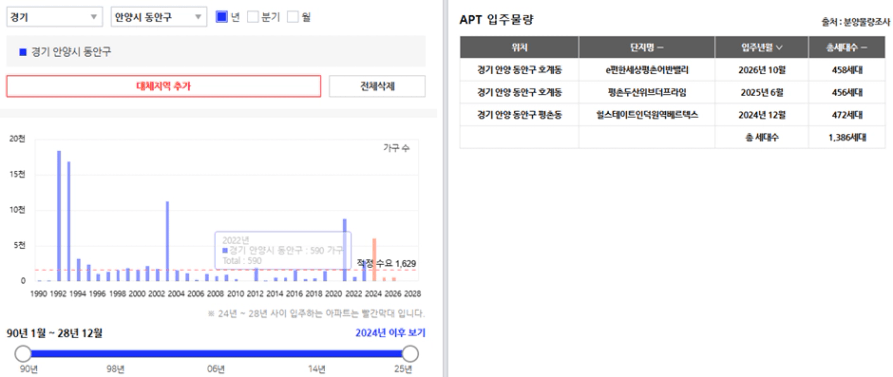Click the 90년 1월 ~ 28년 12월 range label
Viewport: 893px width, 377px height.
(x=55, y=333)
